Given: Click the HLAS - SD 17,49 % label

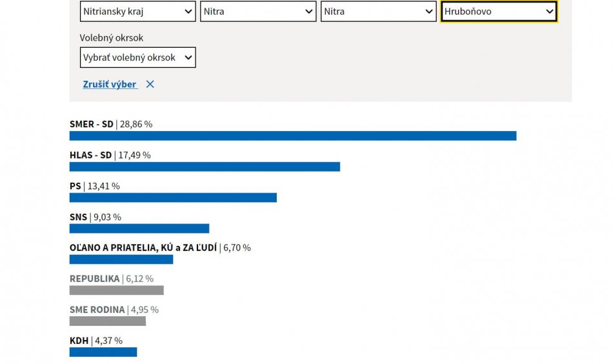Looking at the screenshot, I should [110, 155].
